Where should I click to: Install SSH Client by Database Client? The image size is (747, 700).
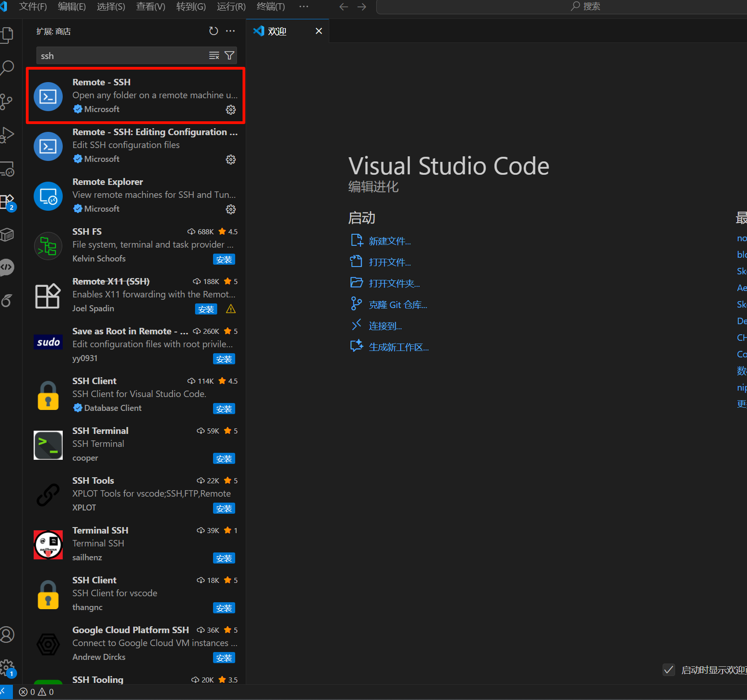(224, 409)
